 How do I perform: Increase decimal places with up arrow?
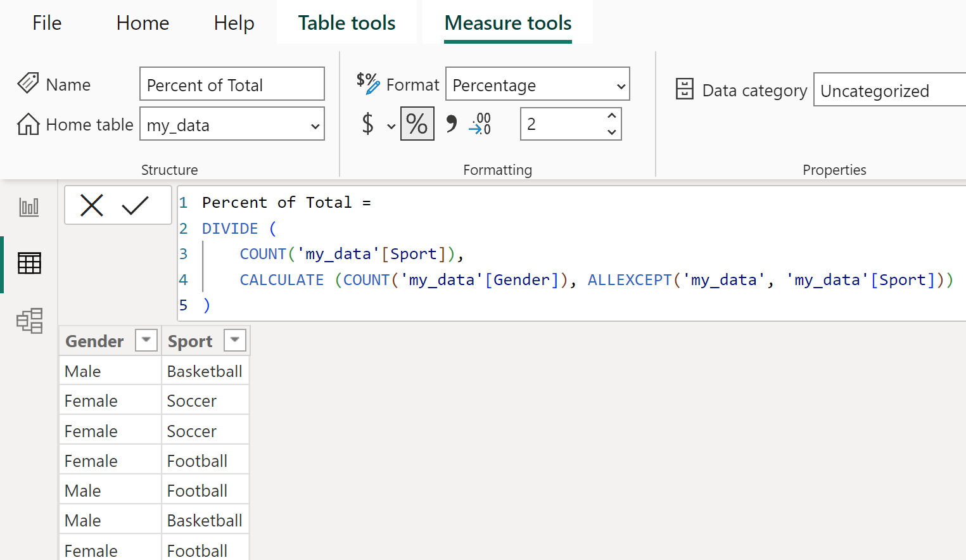tap(611, 116)
